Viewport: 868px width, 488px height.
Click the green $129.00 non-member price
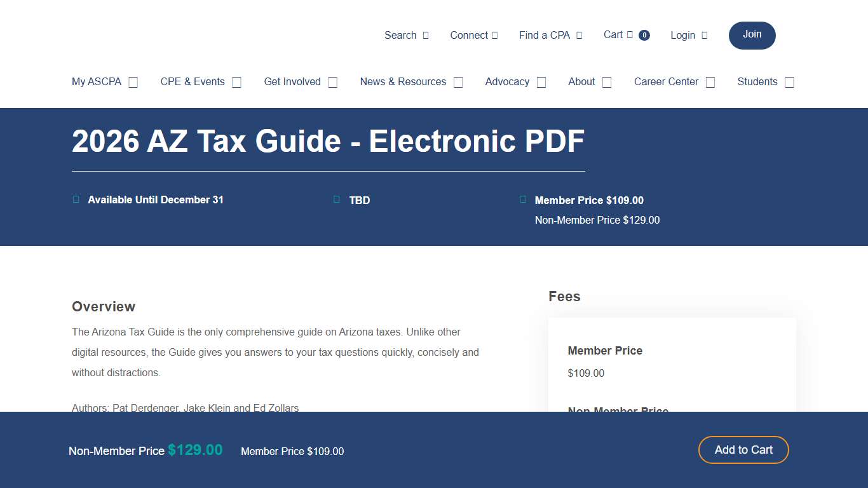(195, 450)
